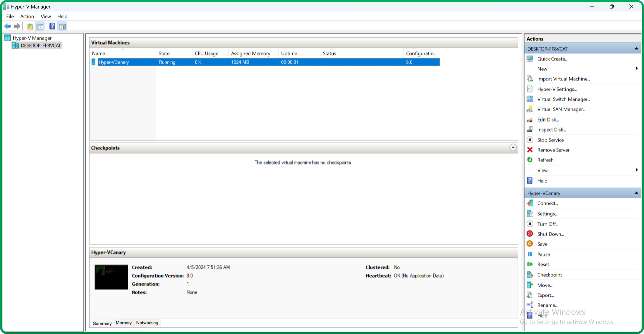Open the View menu in menu bar
Screen dimensions: 644x334
tap(46, 16)
